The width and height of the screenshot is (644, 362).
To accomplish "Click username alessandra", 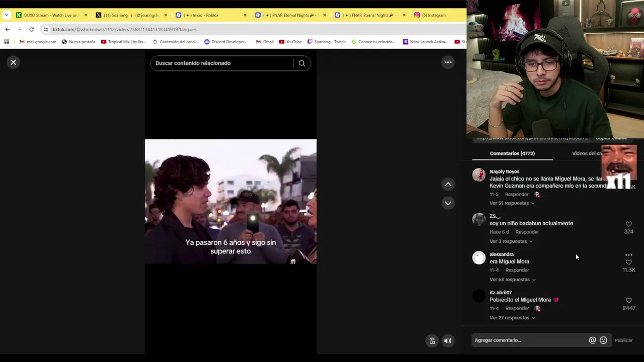I will point(502,254).
